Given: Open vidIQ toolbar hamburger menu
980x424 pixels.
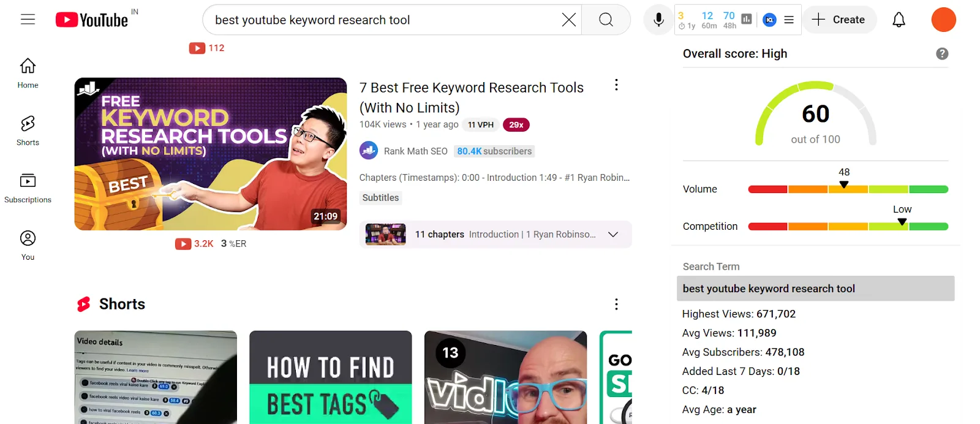Looking at the screenshot, I should (789, 20).
